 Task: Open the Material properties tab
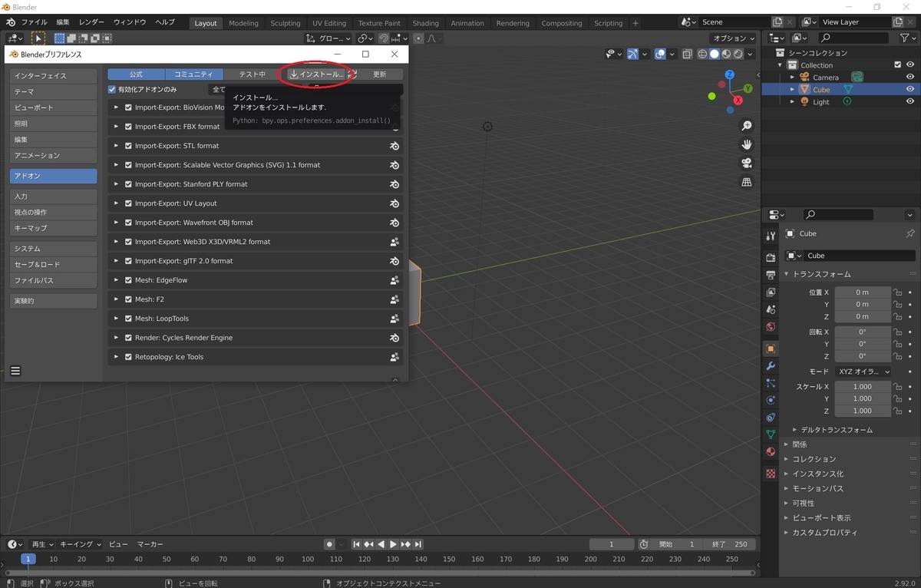[x=771, y=452]
